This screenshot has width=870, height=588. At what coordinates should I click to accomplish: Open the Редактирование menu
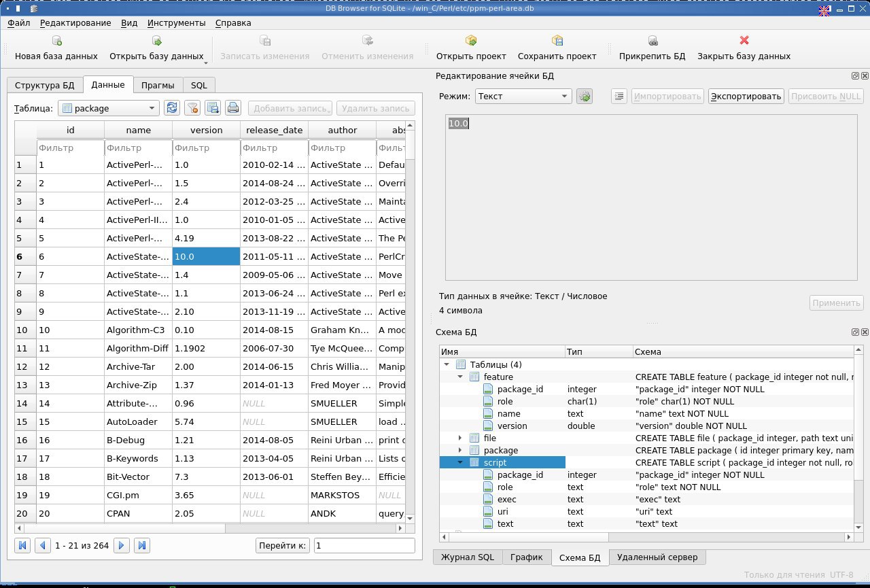point(75,22)
